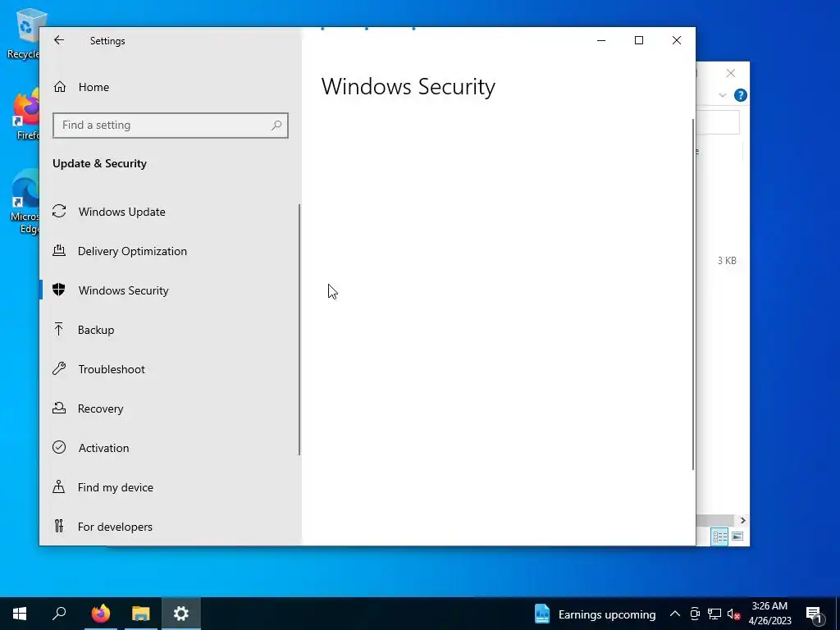This screenshot has width=840, height=630.
Task: Open File Explorer from the taskbar
Action: [141, 614]
